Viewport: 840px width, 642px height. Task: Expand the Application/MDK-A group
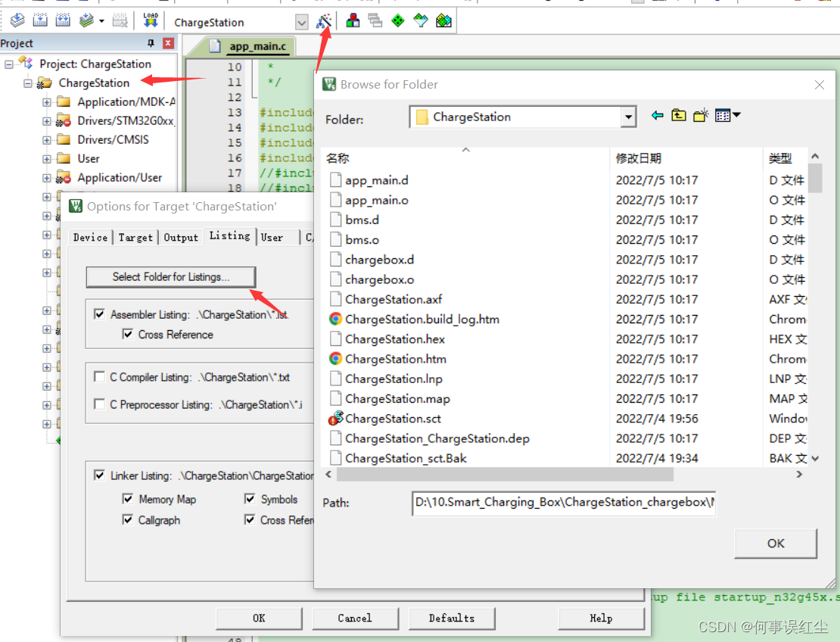click(47, 101)
